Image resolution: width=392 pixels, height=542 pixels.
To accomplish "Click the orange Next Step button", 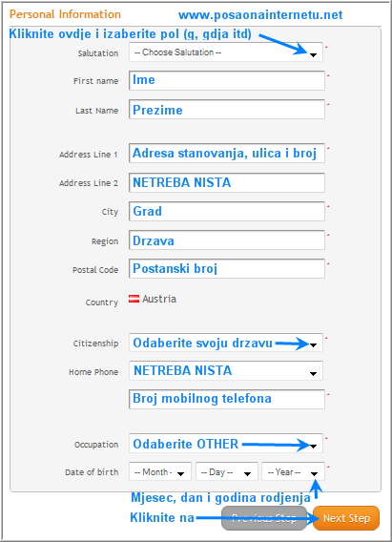I will point(346,518).
